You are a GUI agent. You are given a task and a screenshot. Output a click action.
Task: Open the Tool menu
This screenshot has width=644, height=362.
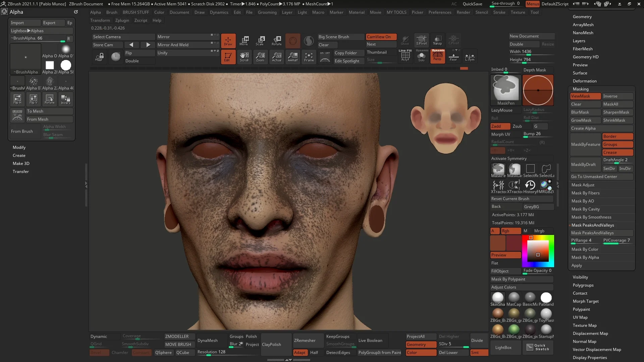tap(535, 12)
